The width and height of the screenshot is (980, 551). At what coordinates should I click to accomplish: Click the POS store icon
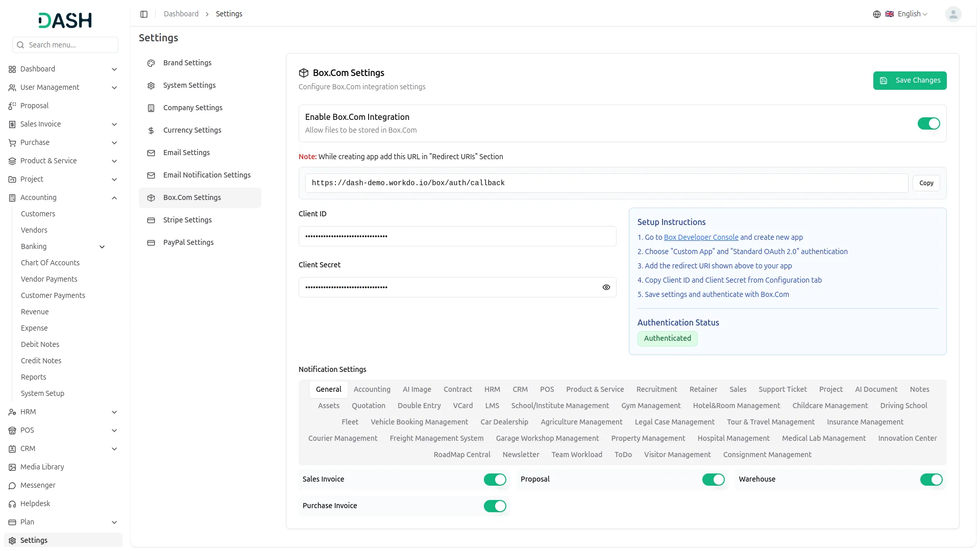pyautogui.click(x=12, y=431)
